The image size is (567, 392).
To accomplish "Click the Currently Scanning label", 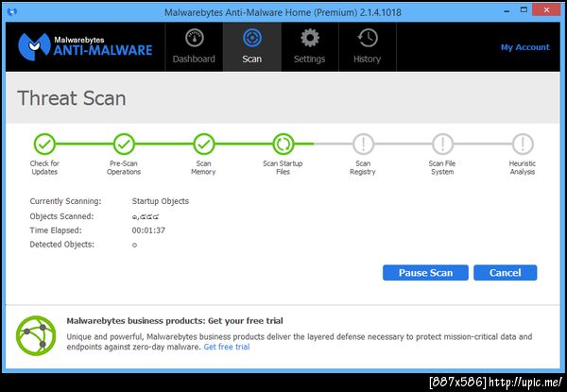I will click(x=65, y=201).
